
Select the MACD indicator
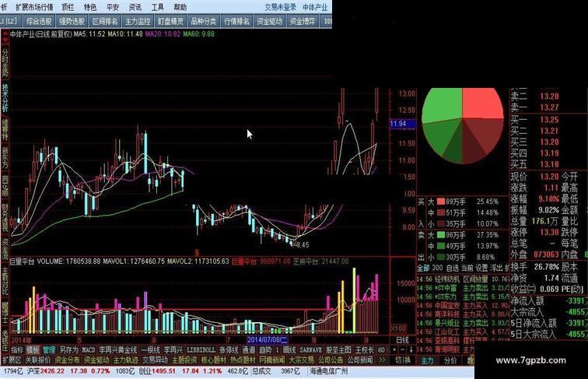click(89, 349)
